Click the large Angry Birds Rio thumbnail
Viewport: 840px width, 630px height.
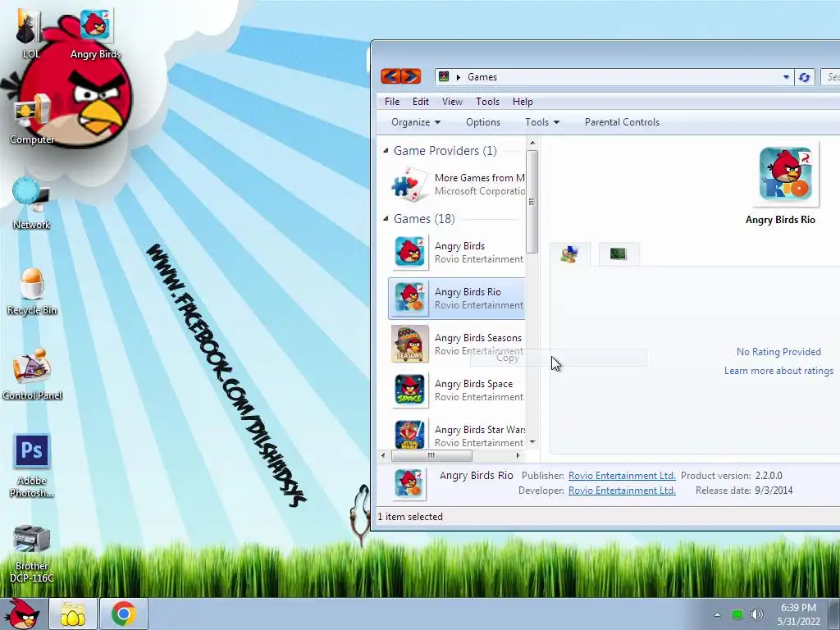tap(785, 175)
